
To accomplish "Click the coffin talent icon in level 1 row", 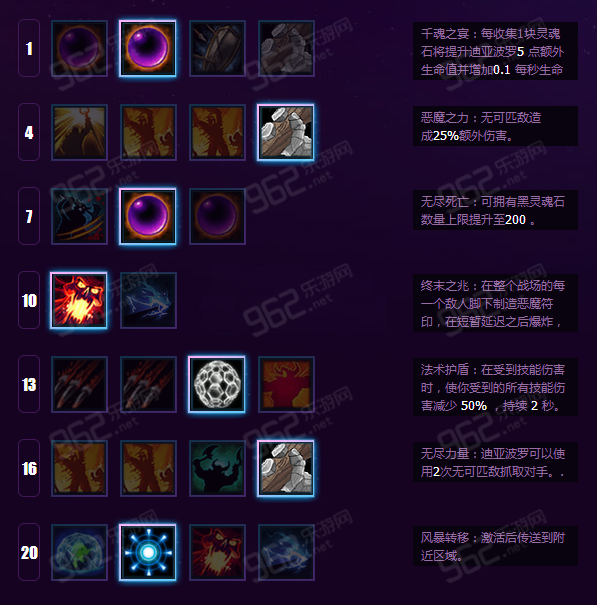I will [217, 48].
